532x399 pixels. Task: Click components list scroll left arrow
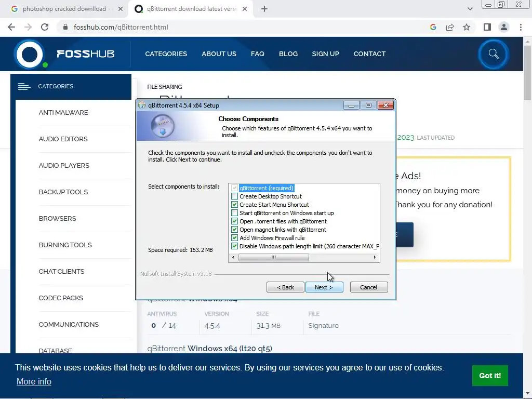point(233,258)
